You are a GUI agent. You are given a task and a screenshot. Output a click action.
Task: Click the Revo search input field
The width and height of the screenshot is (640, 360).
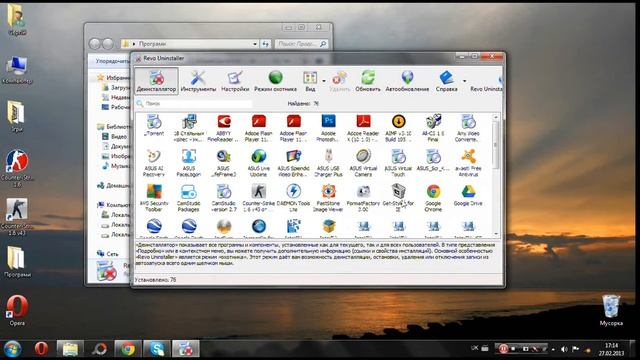198,104
